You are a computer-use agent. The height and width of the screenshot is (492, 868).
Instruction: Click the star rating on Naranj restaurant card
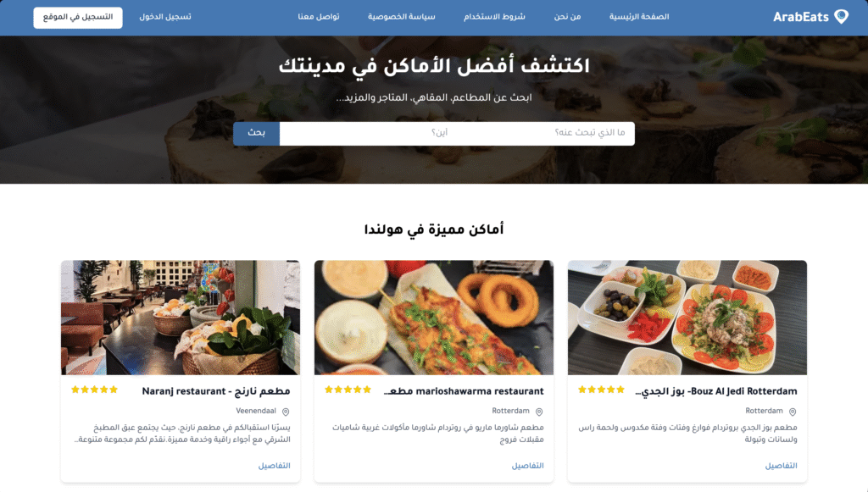pyautogui.click(x=95, y=390)
